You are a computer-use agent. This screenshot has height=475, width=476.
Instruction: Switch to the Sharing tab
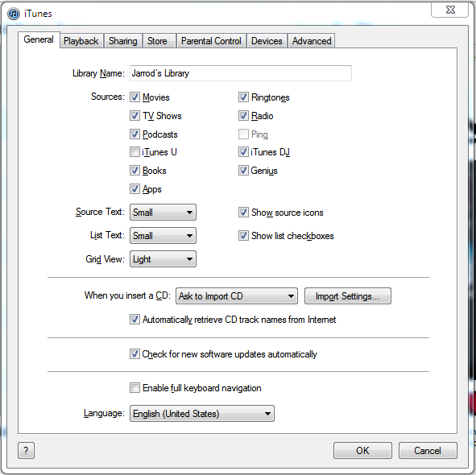(x=123, y=41)
